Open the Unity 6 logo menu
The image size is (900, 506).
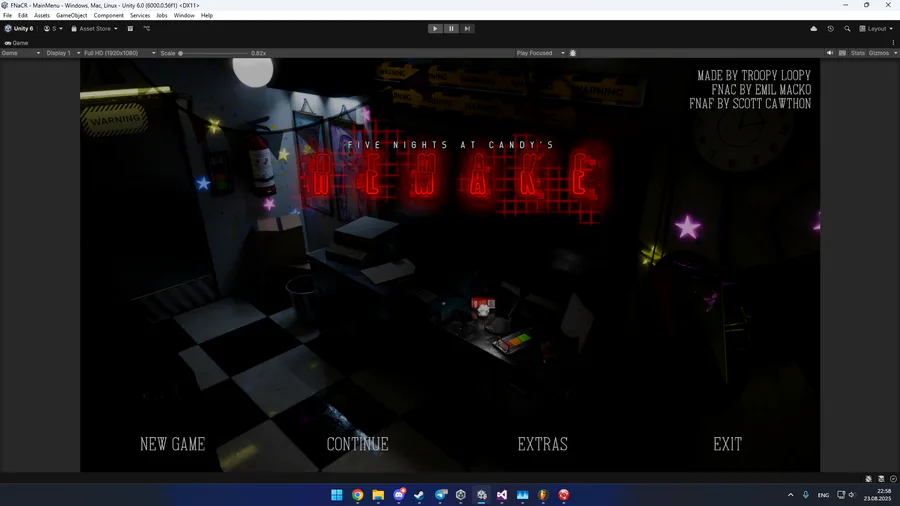click(x=19, y=29)
